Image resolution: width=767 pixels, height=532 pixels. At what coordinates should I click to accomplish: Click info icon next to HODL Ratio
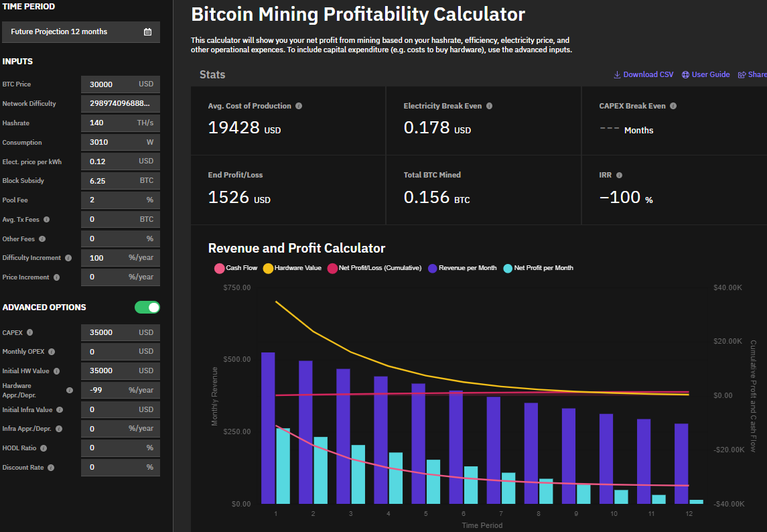(x=44, y=448)
